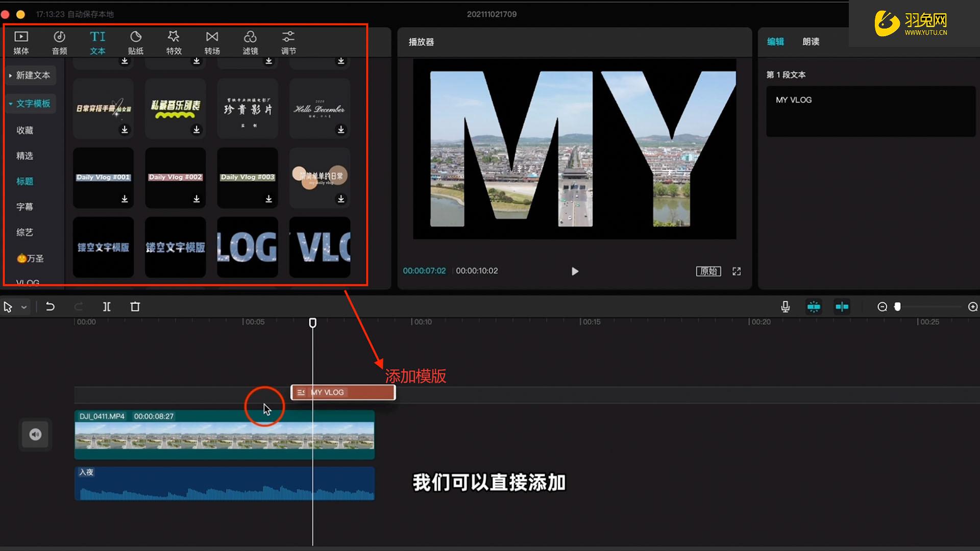Screen dimensions: 980x551
Task: Open the 转场 transitions panel
Action: tap(212, 42)
